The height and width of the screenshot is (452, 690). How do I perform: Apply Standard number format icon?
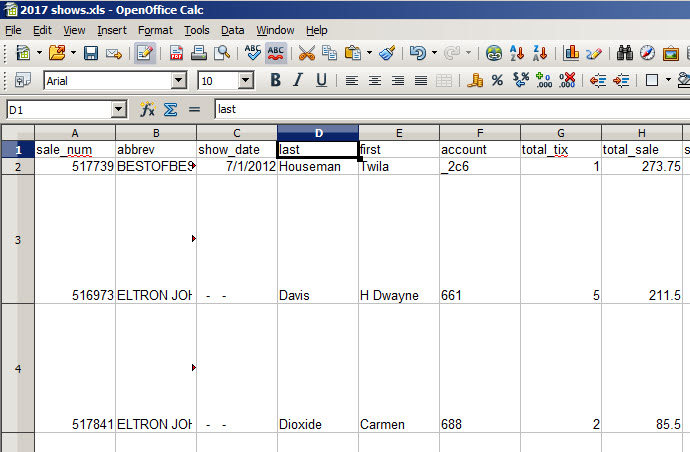(x=521, y=80)
